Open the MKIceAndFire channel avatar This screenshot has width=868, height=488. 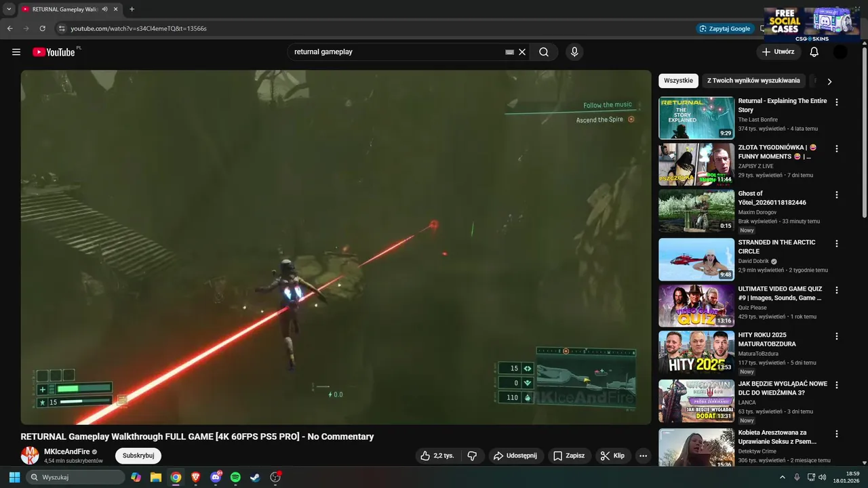(30, 455)
